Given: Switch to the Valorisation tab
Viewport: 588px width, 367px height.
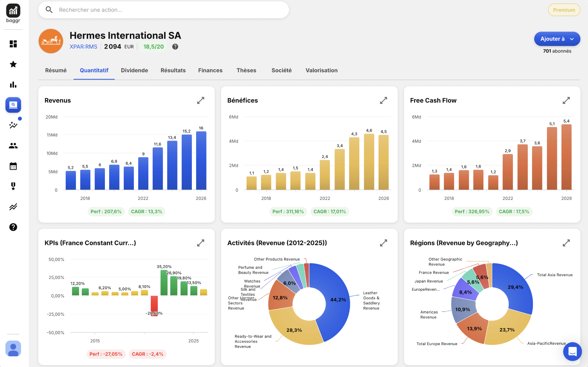Looking at the screenshot, I should click(321, 70).
